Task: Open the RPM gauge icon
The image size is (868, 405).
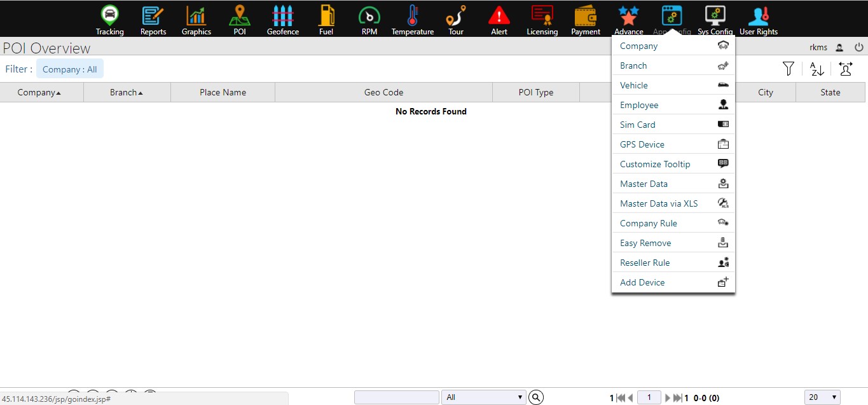Action: [x=369, y=16]
